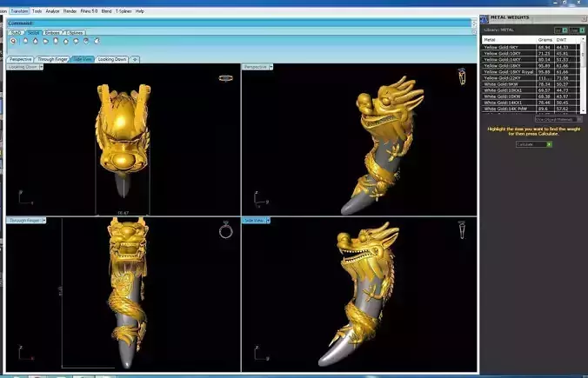Click the Command area scroll up arrow

pyautogui.click(x=474, y=22)
